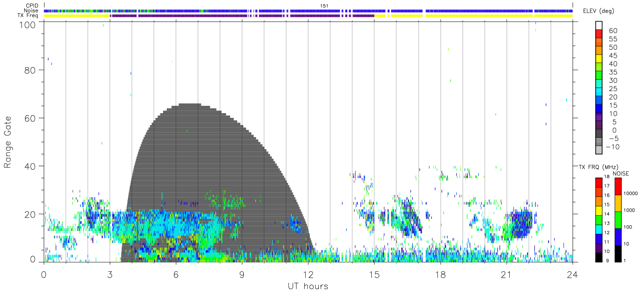
Task: Click the 10000 label in the NOISE legend
Action: tap(631, 193)
